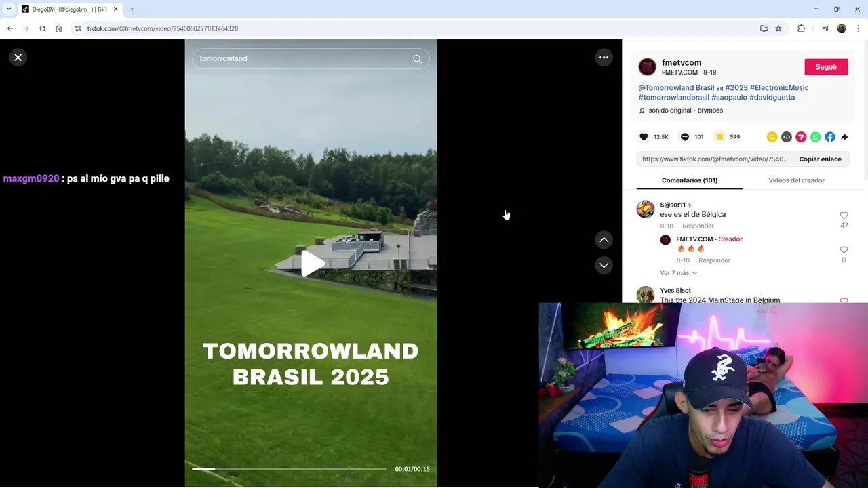Go back with browser back arrow
The image size is (868, 488).
[9, 28]
